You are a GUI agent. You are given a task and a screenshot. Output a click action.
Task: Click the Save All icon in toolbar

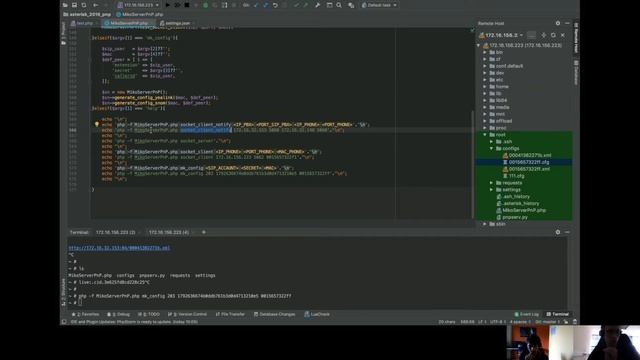[x=74, y=5]
